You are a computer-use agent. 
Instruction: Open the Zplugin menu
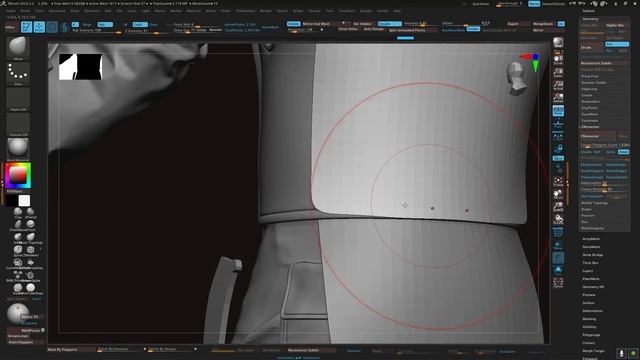tap(365, 11)
